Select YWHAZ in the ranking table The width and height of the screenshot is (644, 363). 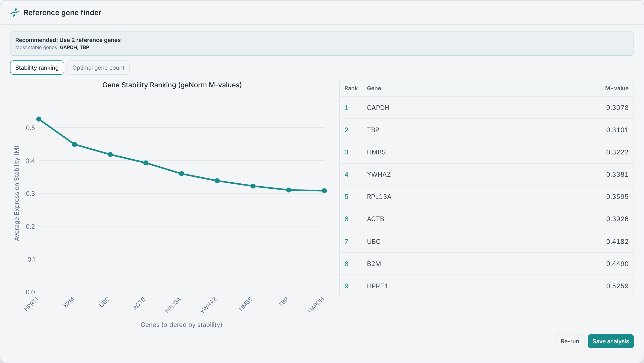click(379, 174)
